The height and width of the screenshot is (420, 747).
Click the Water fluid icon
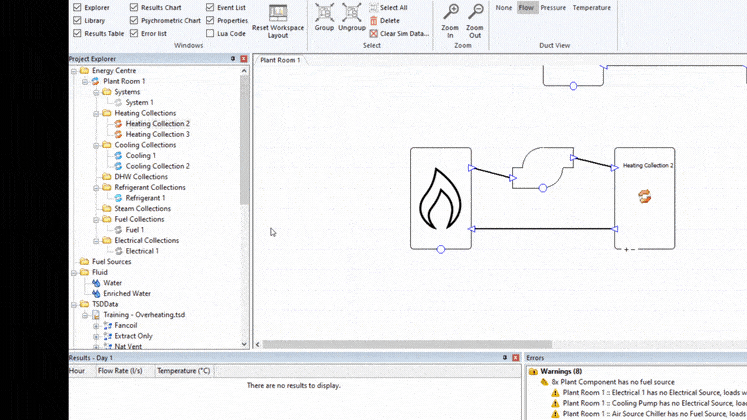tap(96, 283)
